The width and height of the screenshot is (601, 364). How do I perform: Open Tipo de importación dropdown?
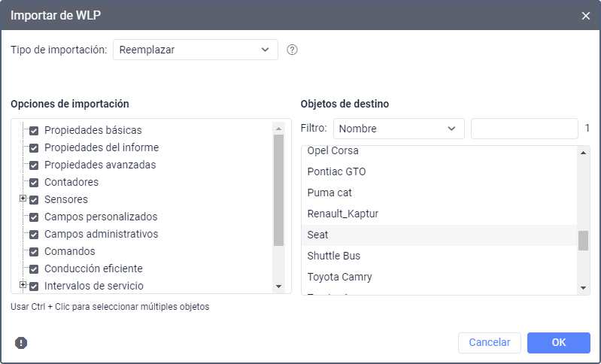pos(195,50)
